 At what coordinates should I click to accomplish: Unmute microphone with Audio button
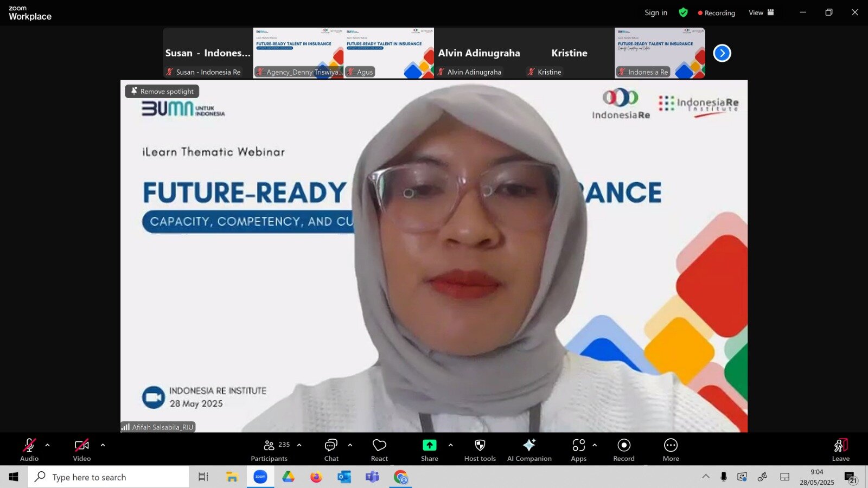click(29, 450)
